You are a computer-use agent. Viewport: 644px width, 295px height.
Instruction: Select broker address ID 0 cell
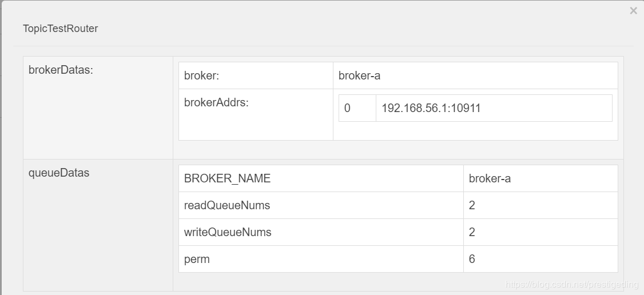(348, 108)
